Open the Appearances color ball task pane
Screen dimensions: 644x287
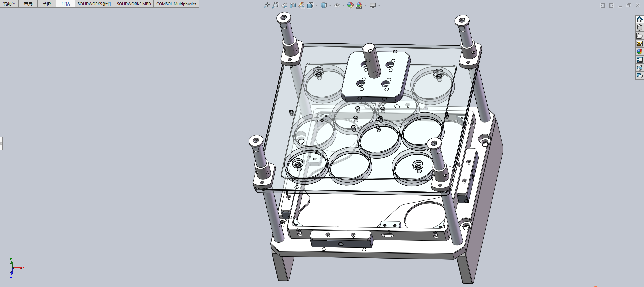click(x=640, y=52)
